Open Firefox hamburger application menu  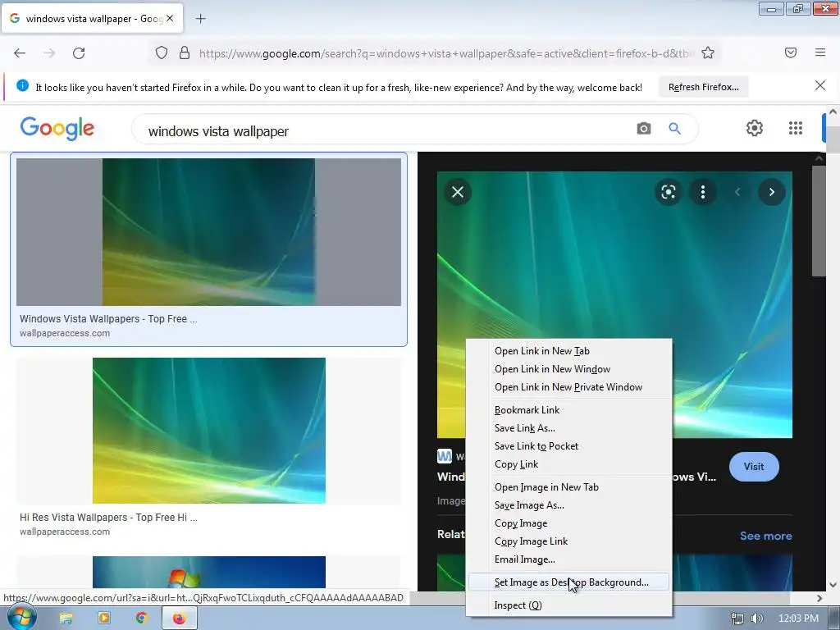point(820,52)
